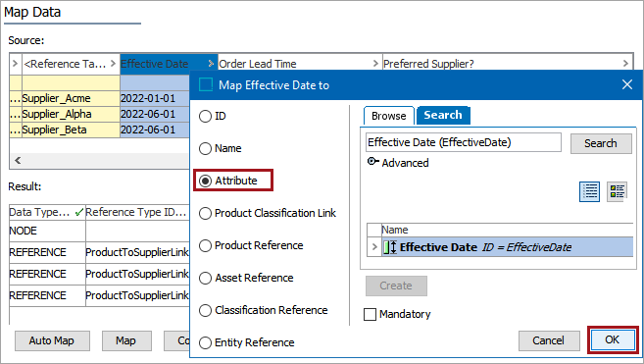644x364 pixels.
Task: Select the ID radio button
Action: point(205,116)
